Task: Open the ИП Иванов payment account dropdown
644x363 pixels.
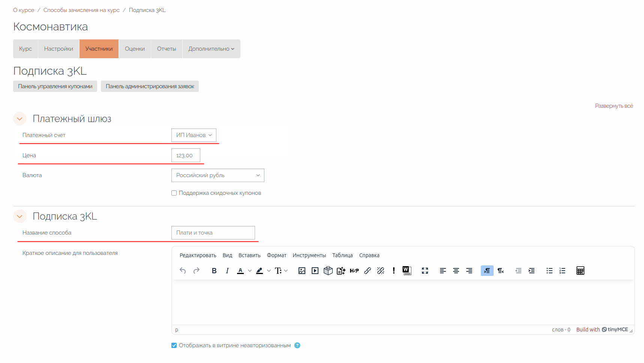Action: pyautogui.click(x=194, y=135)
